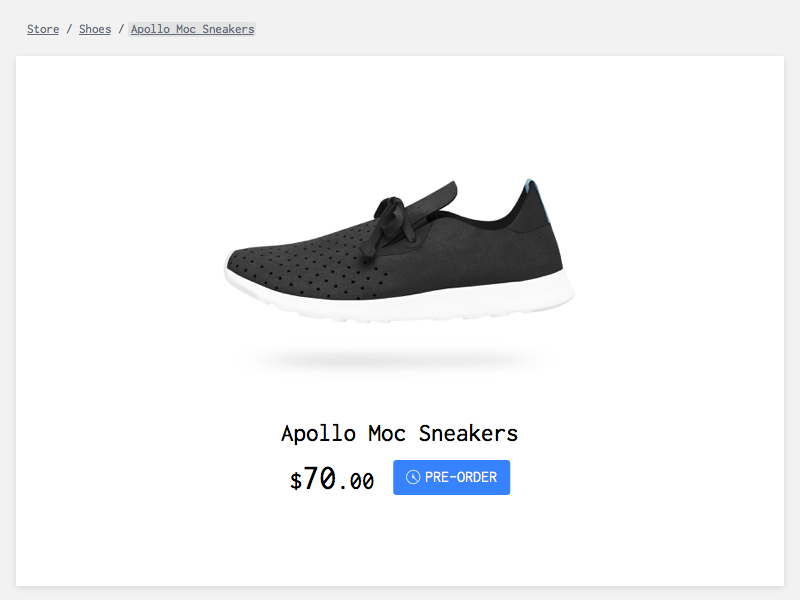Click the dollar sign before the price

(296, 481)
